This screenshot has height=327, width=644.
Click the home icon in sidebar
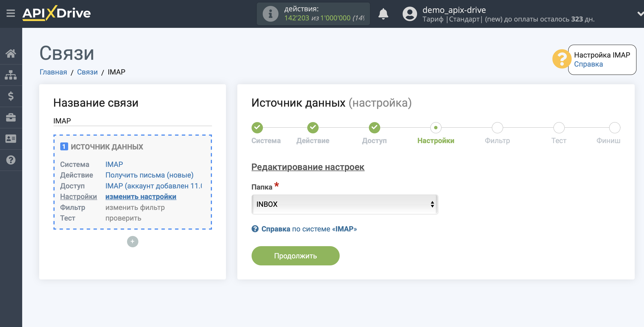click(x=11, y=53)
